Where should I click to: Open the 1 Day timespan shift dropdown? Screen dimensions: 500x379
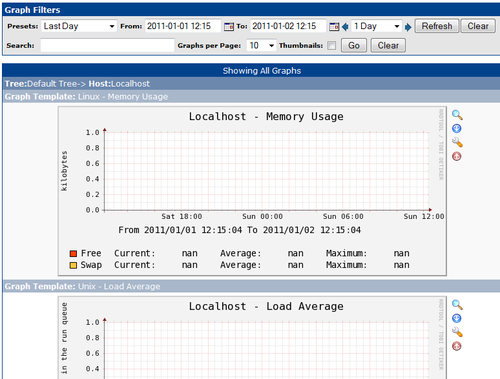pyautogui.click(x=377, y=26)
